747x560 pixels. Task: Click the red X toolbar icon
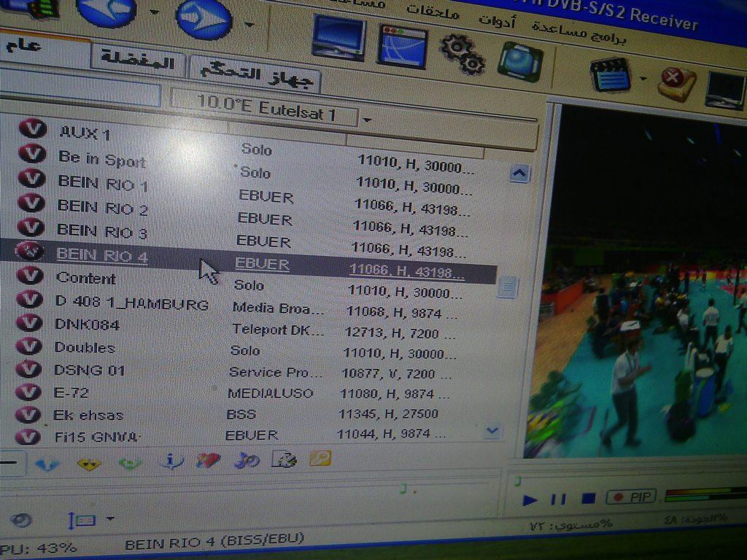pos(676,83)
